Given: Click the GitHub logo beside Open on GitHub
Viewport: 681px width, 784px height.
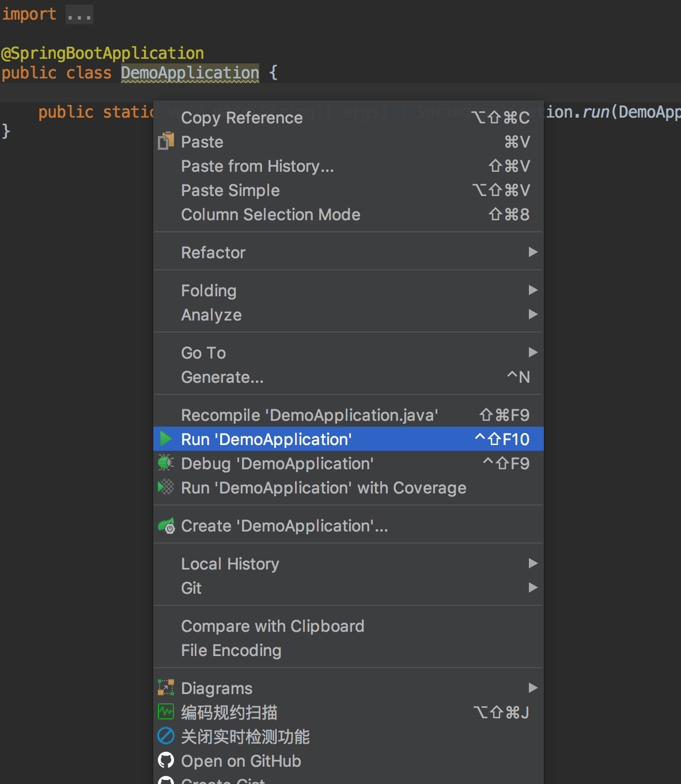Looking at the screenshot, I should [x=166, y=760].
